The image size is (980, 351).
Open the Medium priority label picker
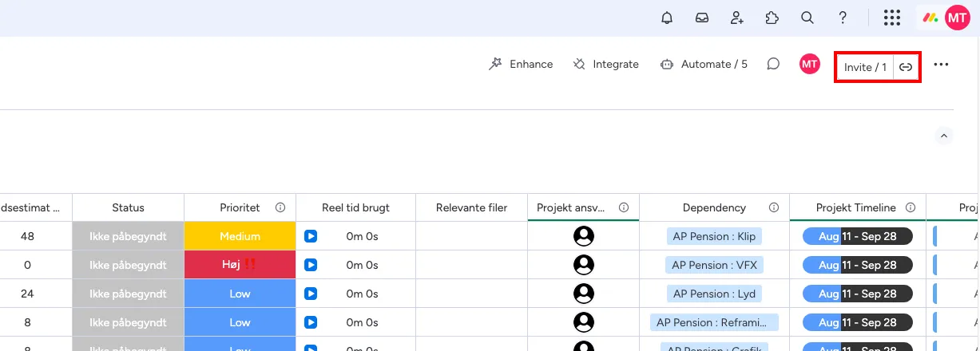click(x=240, y=236)
